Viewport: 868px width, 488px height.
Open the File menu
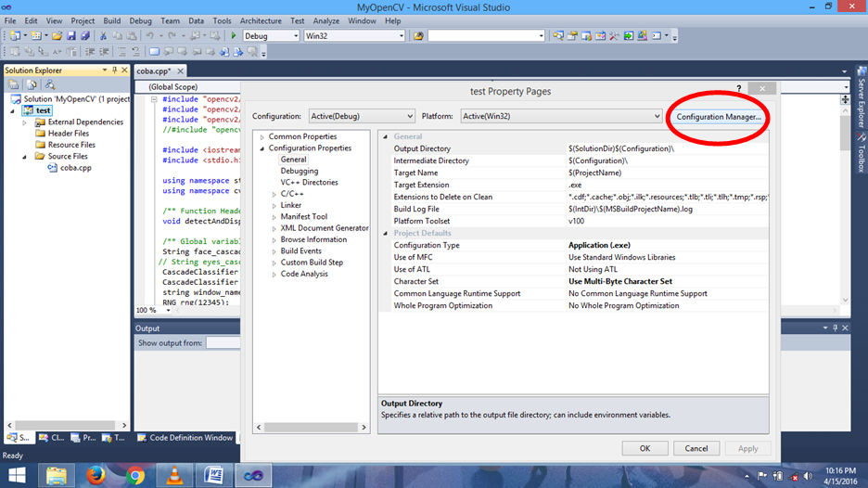10,21
